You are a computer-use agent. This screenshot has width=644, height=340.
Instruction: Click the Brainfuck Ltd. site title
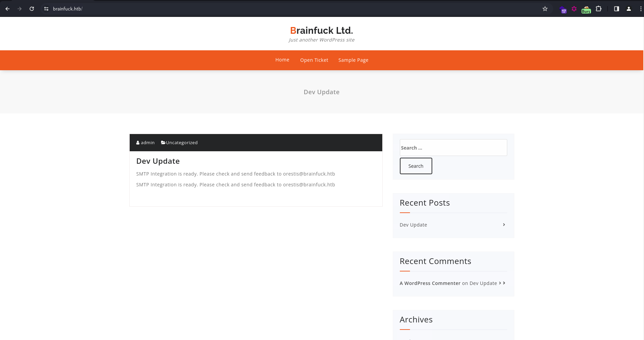pos(321,30)
